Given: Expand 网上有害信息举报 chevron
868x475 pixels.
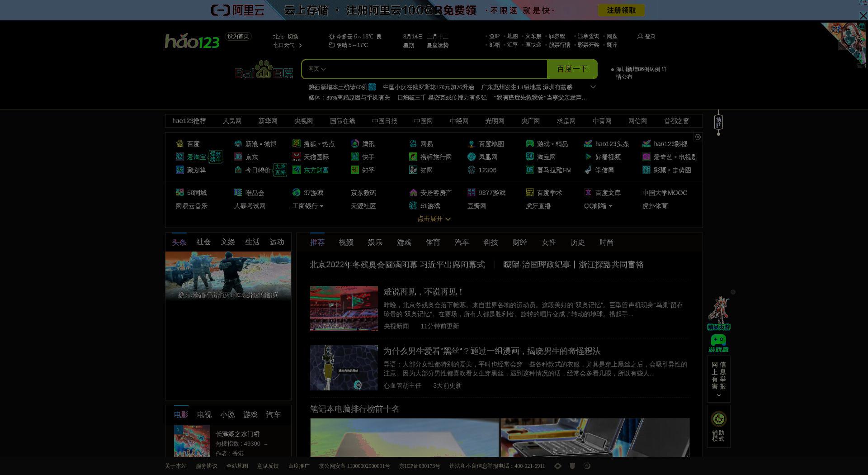Looking at the screenshot, I should 719,395.
